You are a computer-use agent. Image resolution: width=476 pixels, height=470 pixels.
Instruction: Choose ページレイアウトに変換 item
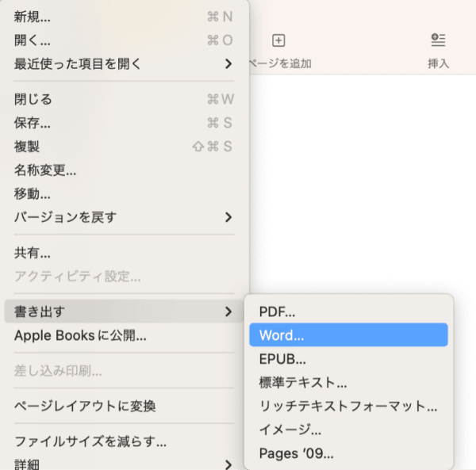[x=124, y=406]
